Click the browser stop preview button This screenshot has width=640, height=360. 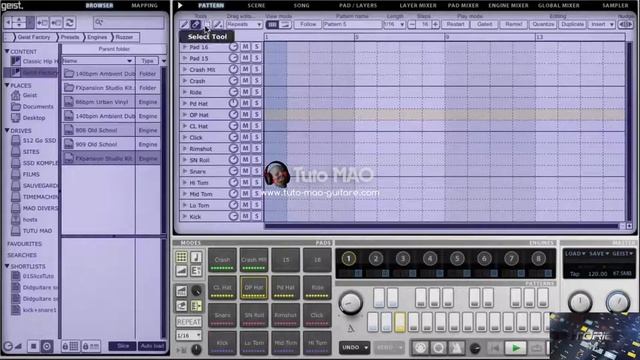33,347
